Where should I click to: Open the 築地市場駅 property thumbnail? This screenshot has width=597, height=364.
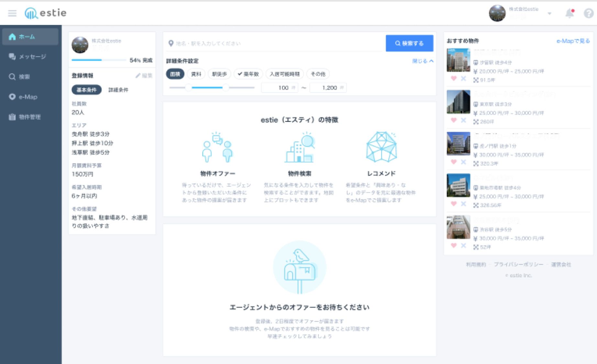[x=458, y=185]
